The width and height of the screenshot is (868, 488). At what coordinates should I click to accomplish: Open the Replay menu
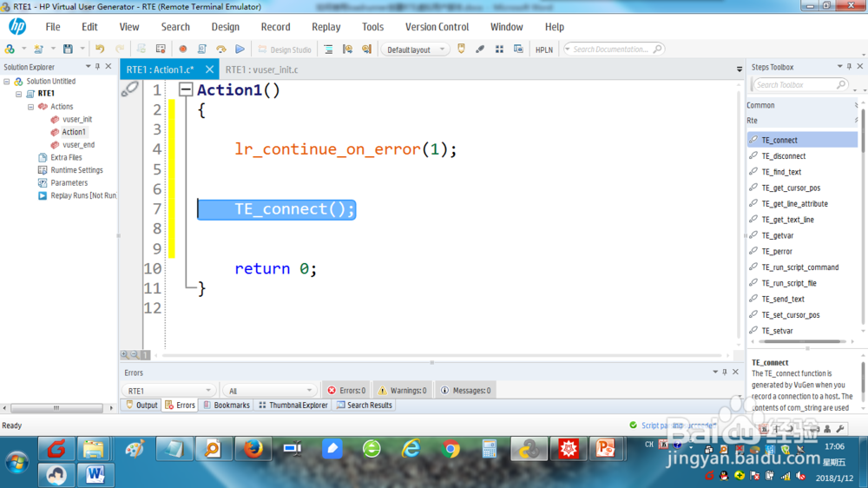tap(326, 27)
